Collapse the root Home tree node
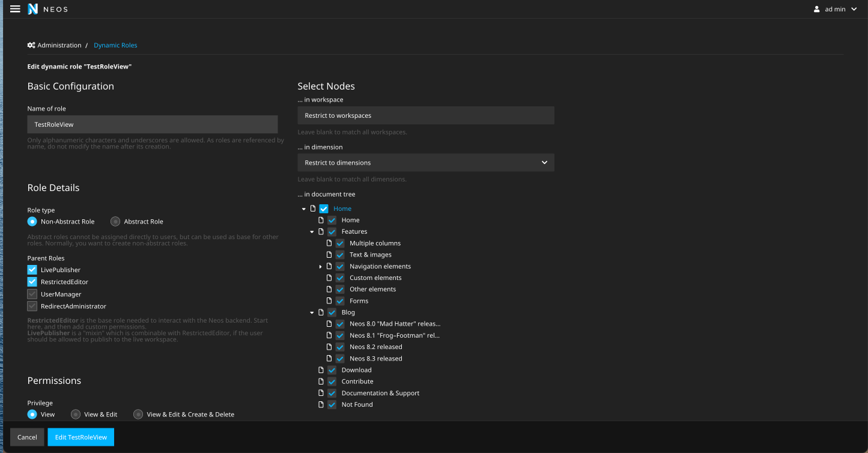 coord(304,209)
